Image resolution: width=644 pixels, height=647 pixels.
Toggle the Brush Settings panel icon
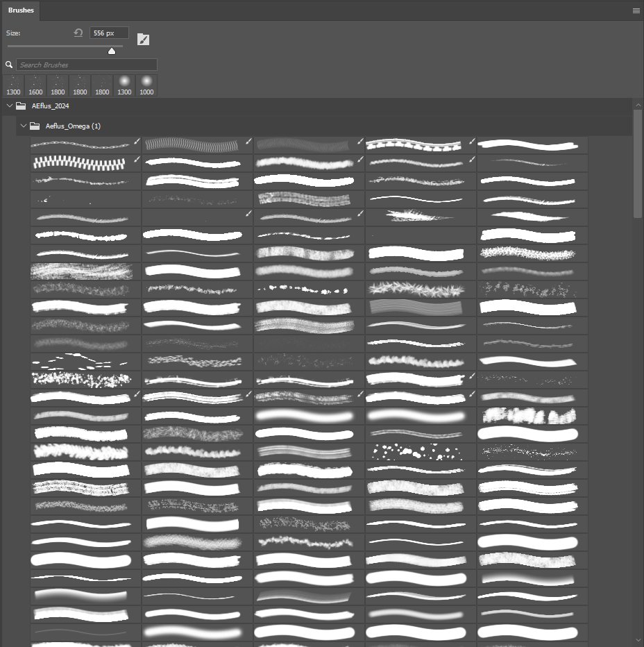pyautogui.click(x=143, y=40)
